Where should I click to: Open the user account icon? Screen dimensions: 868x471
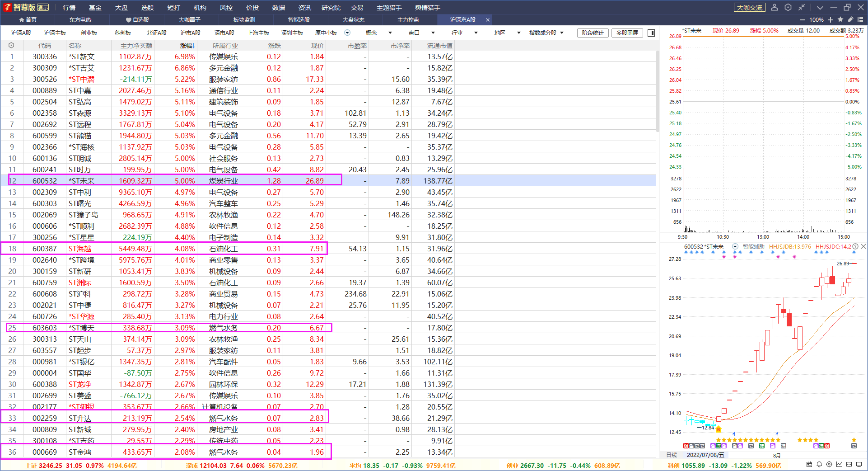tap(775, 7)
